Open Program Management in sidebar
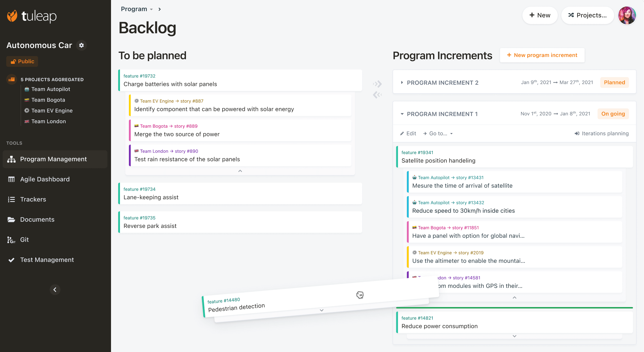Screen dimensions: 644x352 tap(53, 159)
